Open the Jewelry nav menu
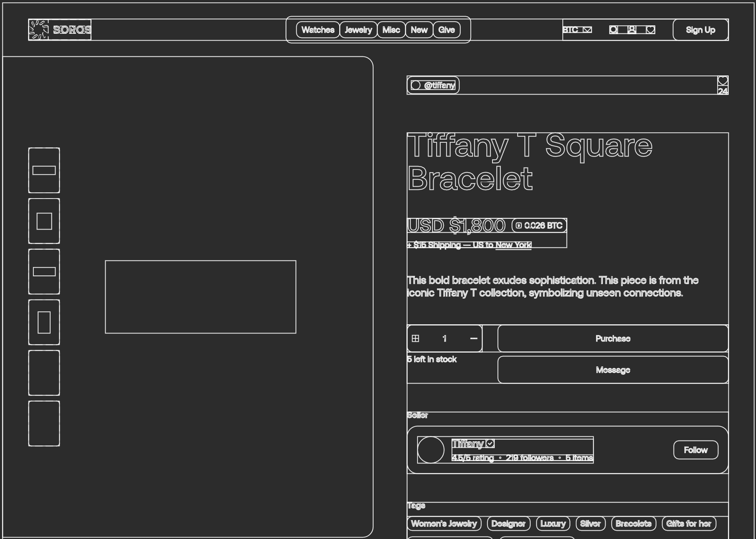 [x=358, y=30]
